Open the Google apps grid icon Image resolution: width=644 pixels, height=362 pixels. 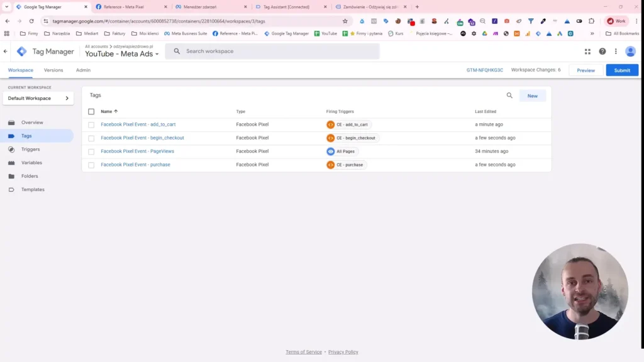pos(588,52)
